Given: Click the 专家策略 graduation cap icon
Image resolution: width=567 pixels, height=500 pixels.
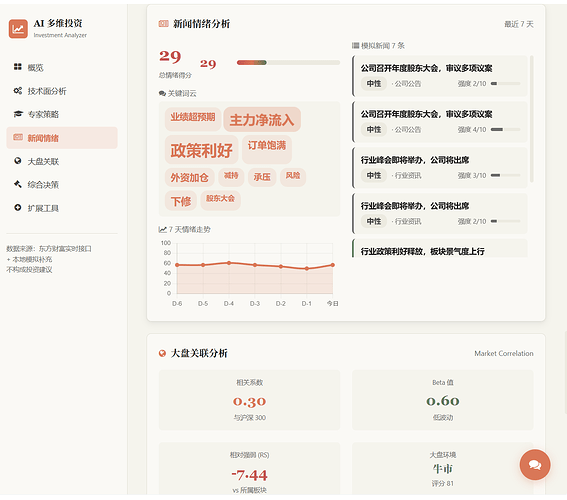Looking at the screenshot, I should 18,114.
